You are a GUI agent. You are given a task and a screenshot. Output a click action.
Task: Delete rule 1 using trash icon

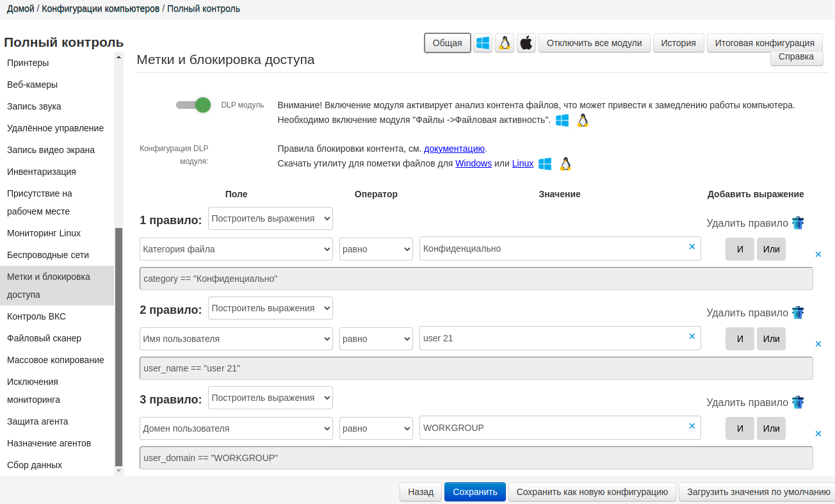[798, 223]
